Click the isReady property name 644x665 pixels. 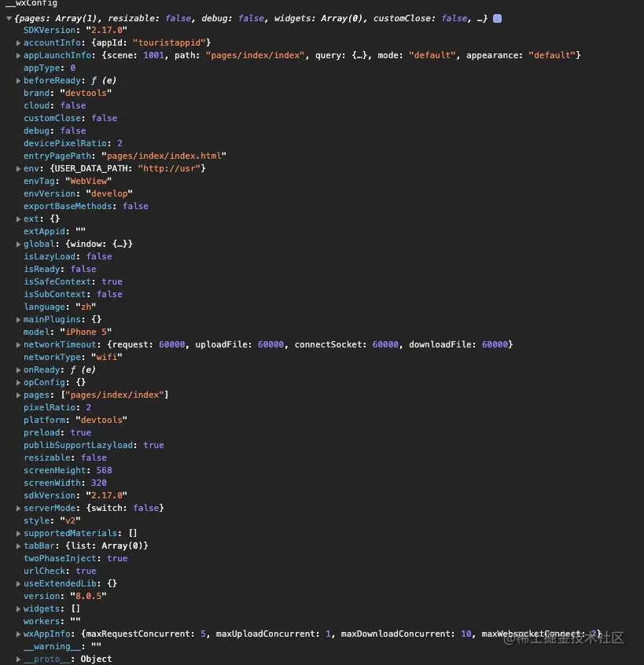point(42,269)
